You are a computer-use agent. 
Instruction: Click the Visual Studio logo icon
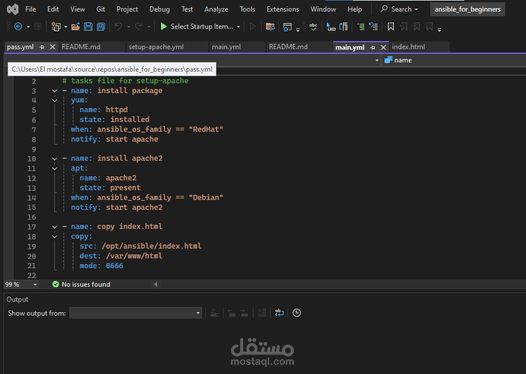13,9
